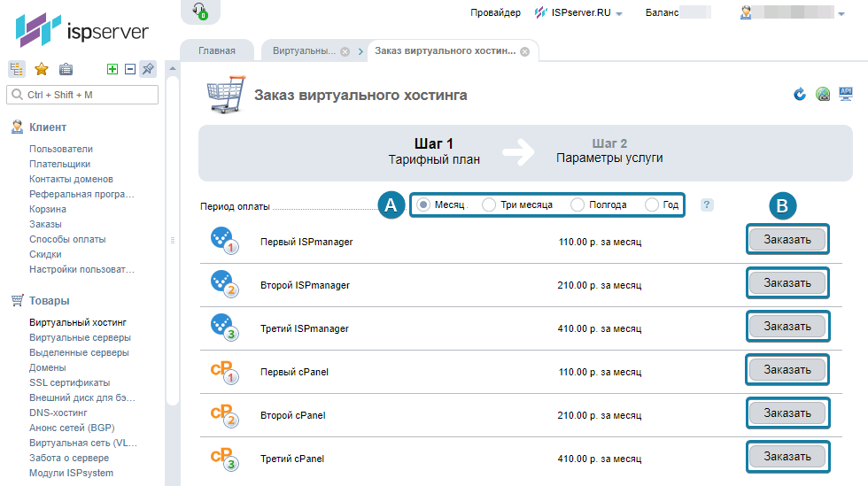Open Реферальная програ... in the sidebar
The width and height of the screenshot is (868, 486).
pos(81,194)
